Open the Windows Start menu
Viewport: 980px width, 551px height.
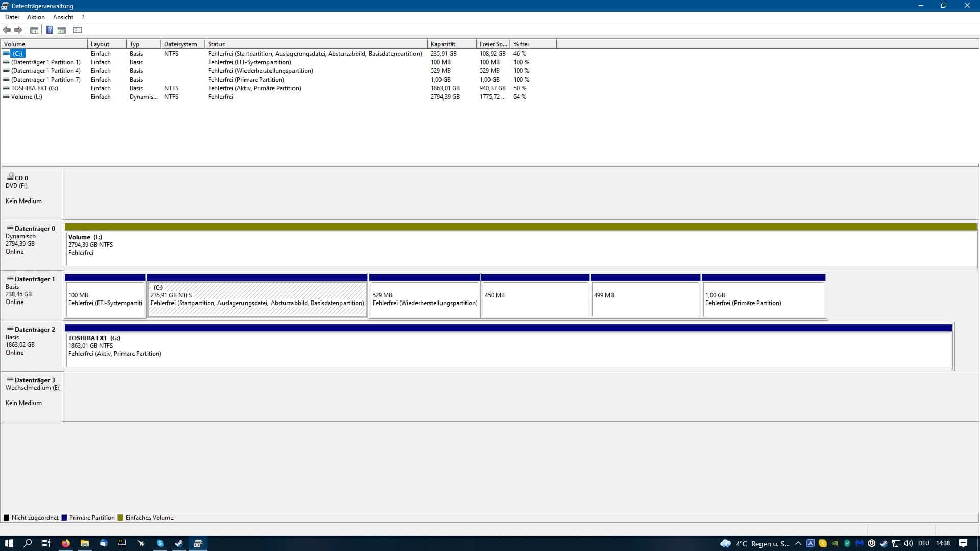click(9, 543)
